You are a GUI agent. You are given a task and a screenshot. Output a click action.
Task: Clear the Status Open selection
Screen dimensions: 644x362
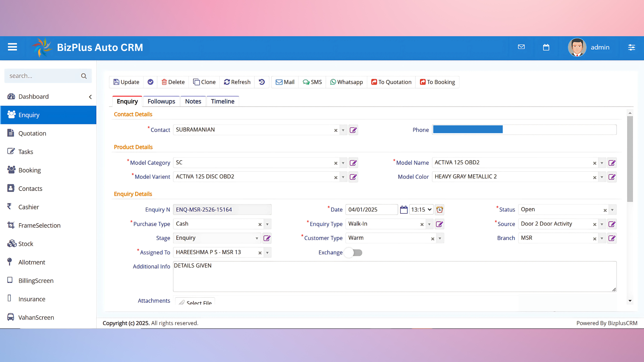[x=605, y=210]
